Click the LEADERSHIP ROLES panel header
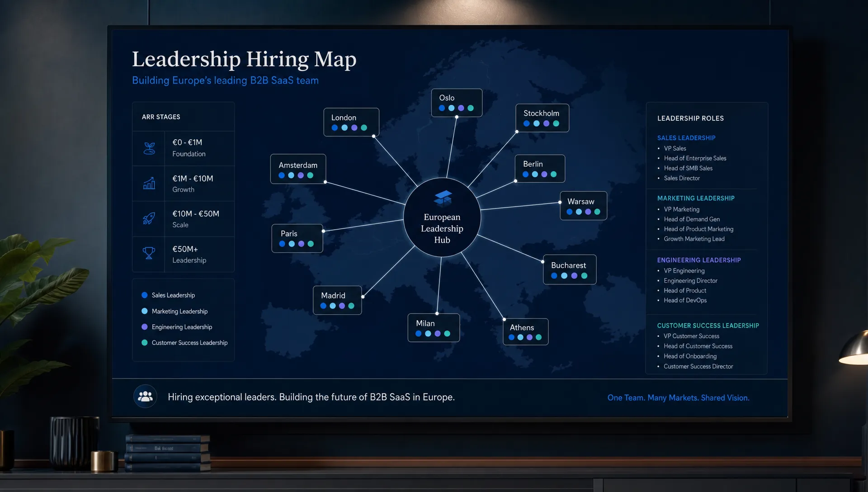Viewport: 868px width, 492px height. [690, 118]
